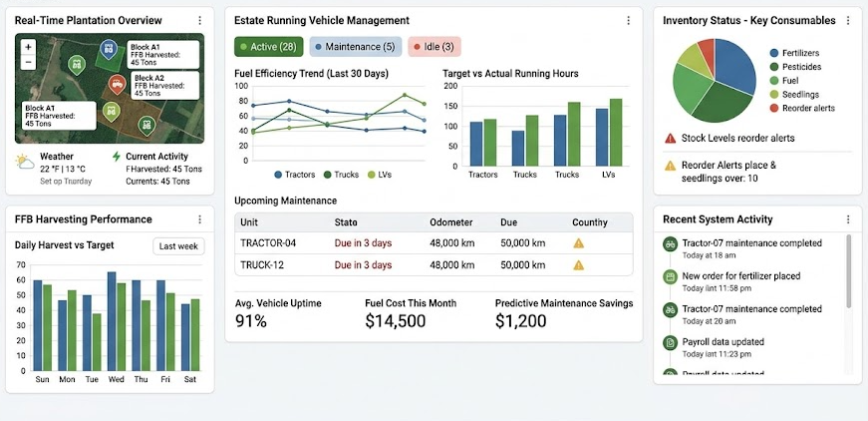Select the blue map pin marker
This screenshot has height=421, width=868.
[109, 49]
